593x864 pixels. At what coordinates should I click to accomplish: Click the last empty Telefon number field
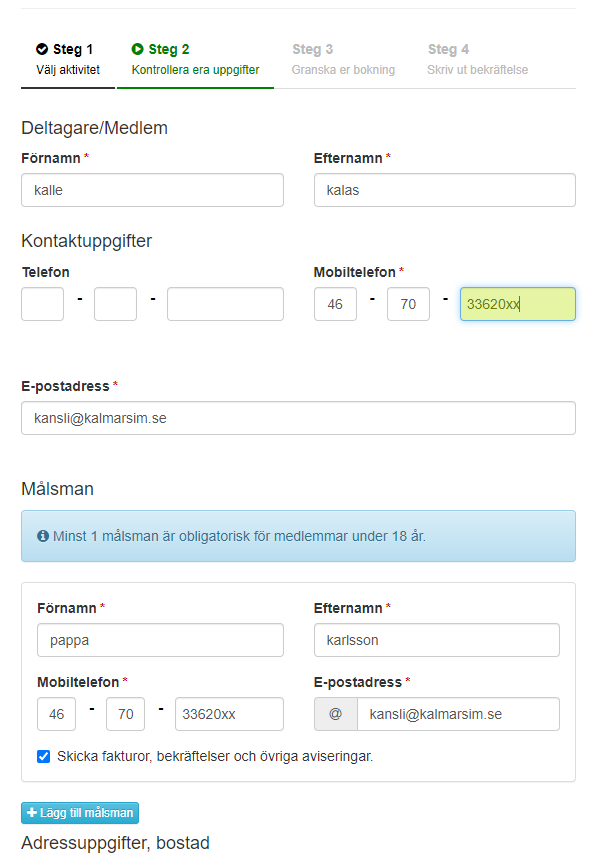click(225, 304)
